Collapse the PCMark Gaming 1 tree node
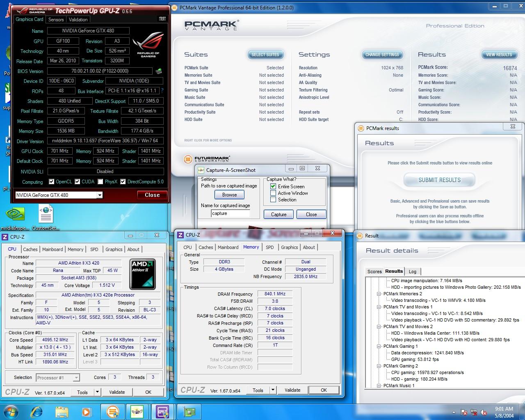525x420 pixels. click(x=379, y=346)
